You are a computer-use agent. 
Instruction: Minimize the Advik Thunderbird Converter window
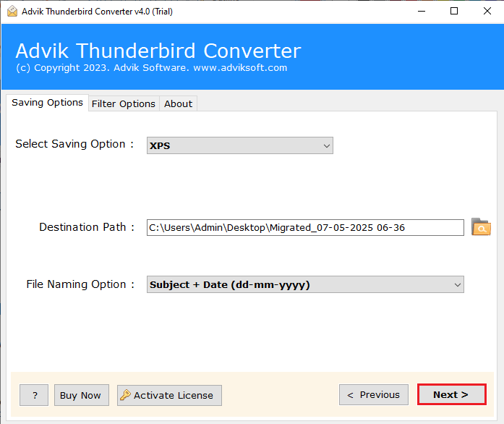[422, 12]
